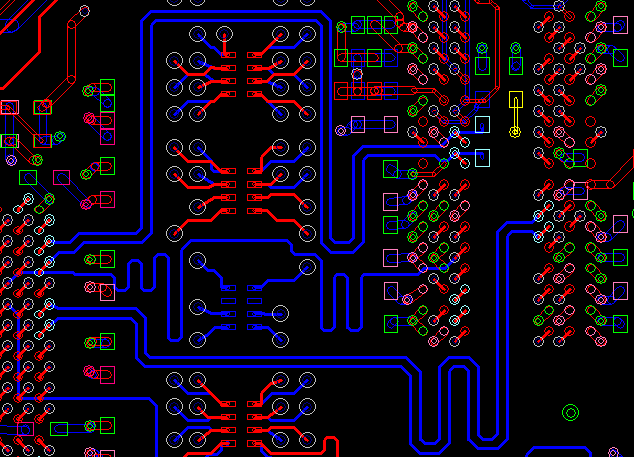Select the lower cyan square pad
634x457 pixels.
tap(482, 158)
